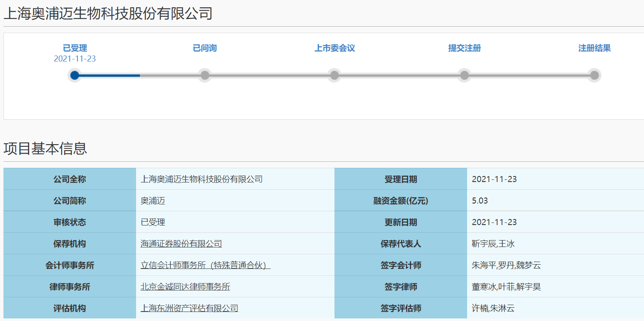Click the names 朱海平,罗丹,魏梦云
644x321 pixels.
click(506, 265)
